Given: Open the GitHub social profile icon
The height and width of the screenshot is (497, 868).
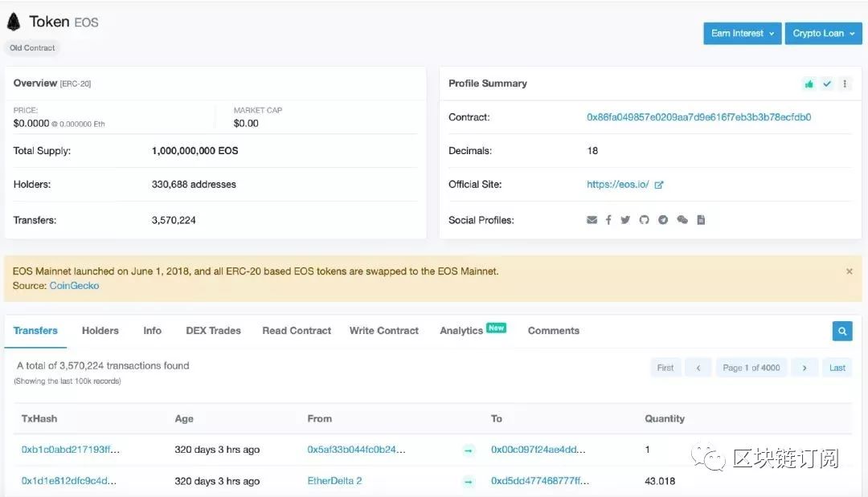Looking at the screenshot, I should [x=644, y=220].
